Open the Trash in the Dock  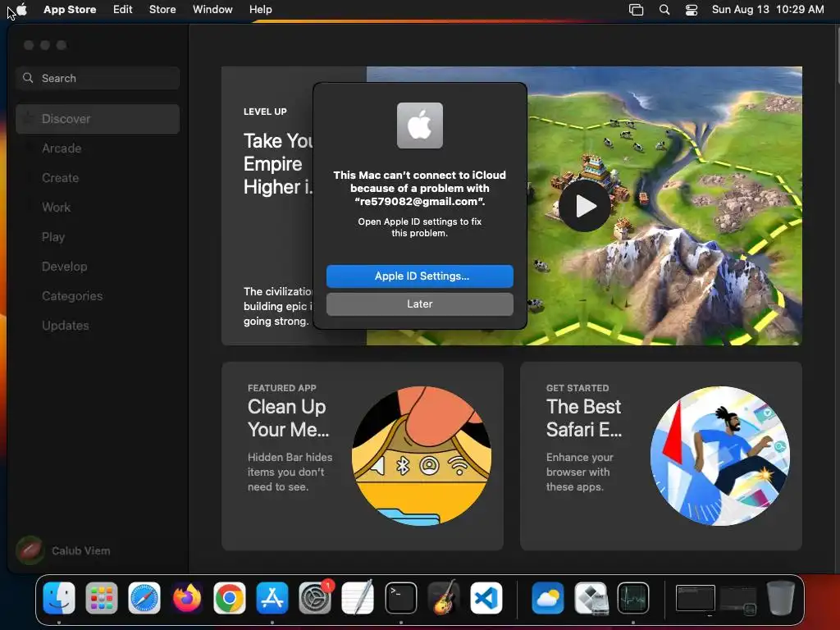(780, 598)
